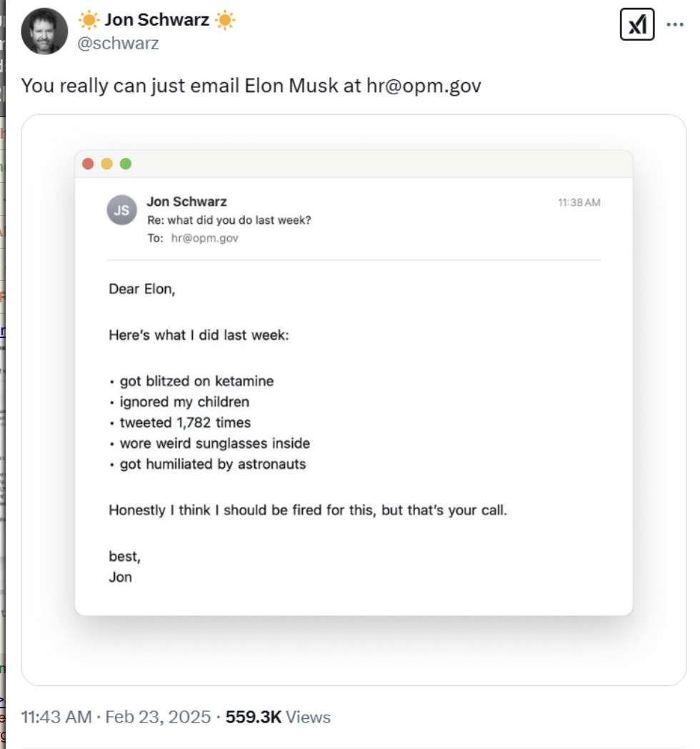Click the sun emoji before the display name
The width and height of the screenshot is (700, 749).
[90, 20]
